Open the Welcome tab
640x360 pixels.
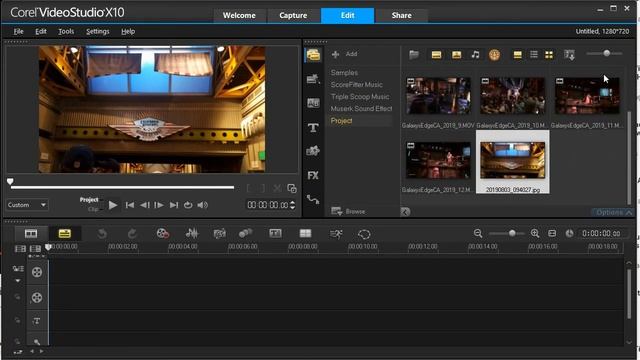point(239,16)
